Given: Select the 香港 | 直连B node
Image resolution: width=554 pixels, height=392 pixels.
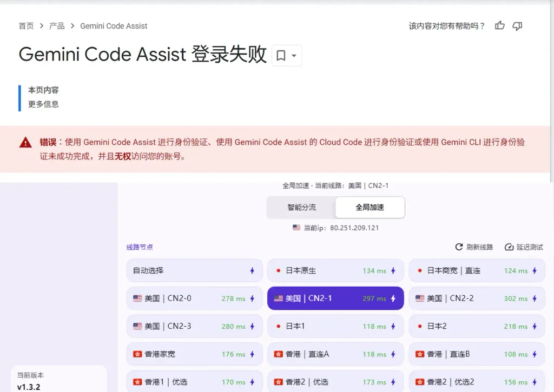Looking at the screenshot, I should pos(477,354).
